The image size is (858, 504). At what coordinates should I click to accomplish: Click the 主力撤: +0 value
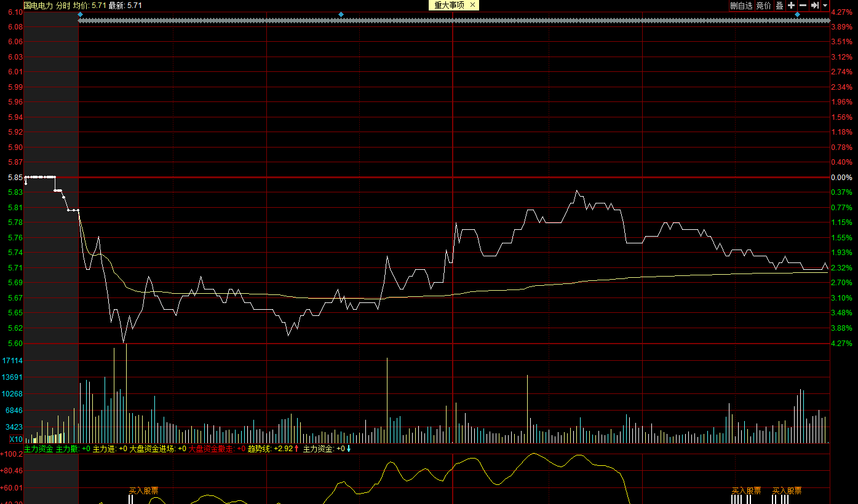pyautogui.click(x=73, y=449)
